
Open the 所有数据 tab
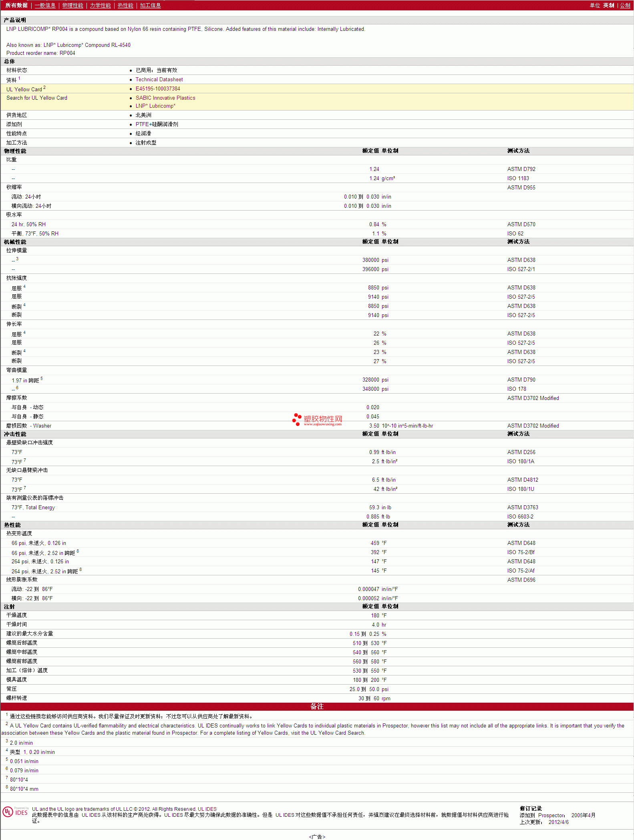tap(16, 5)
